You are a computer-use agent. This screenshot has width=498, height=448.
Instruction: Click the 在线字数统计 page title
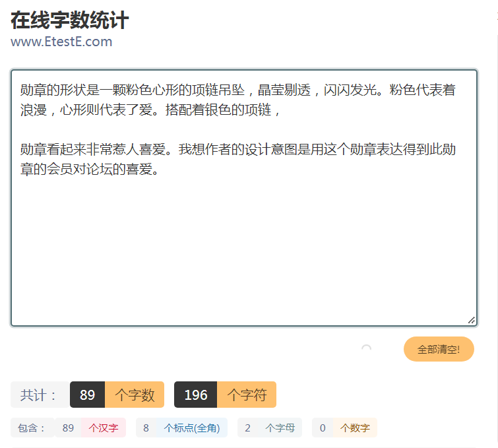69,20
